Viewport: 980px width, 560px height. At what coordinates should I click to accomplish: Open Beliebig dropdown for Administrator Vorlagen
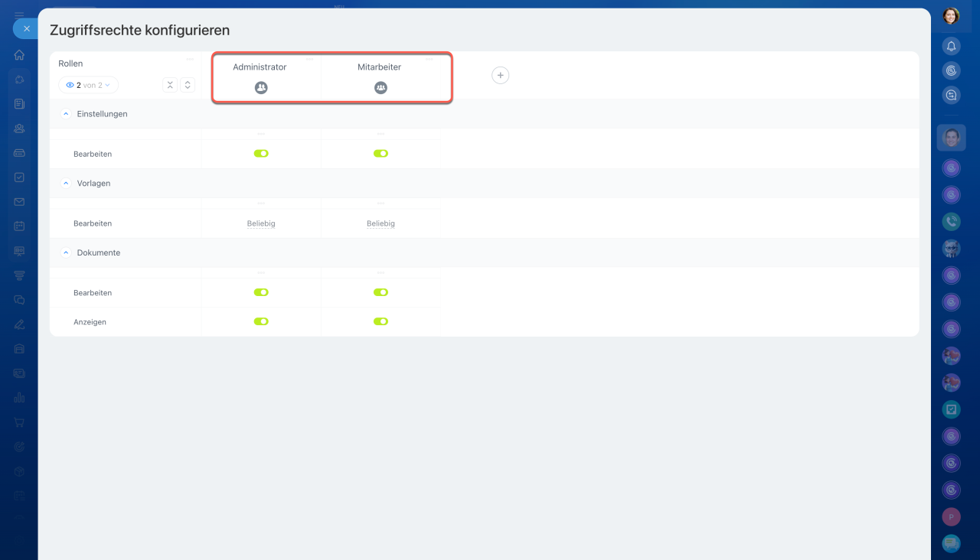click(x=261, y=223)
